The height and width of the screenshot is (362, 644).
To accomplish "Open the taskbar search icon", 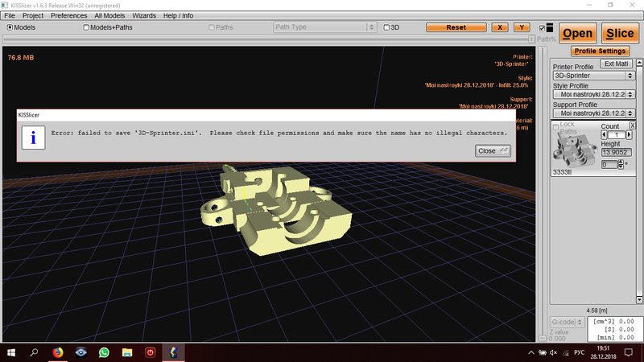I will click(34, 352).
